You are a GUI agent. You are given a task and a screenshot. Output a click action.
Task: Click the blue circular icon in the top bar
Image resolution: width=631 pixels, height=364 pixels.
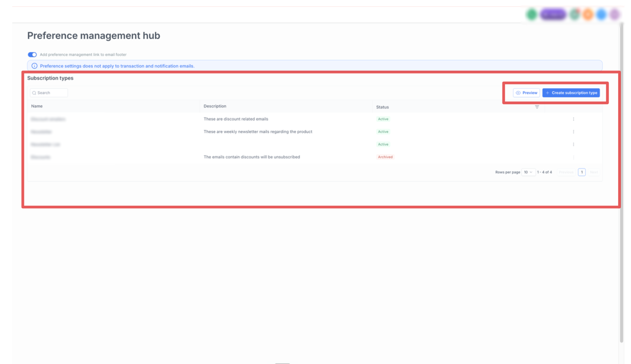pyautogui.click(x=601, y=14)
